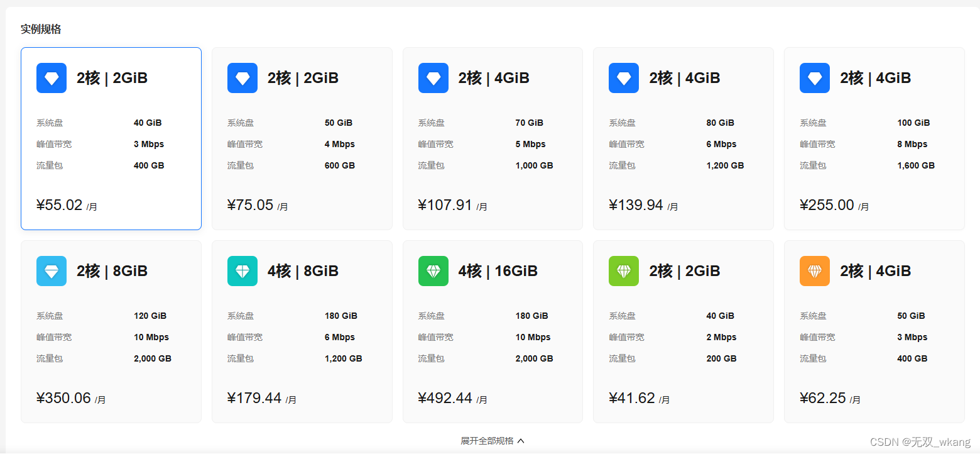This screenshot has width=980, height=454.
Task: Select the 4核 | 16GiB plan title
Action: click(x=498, y=271)
